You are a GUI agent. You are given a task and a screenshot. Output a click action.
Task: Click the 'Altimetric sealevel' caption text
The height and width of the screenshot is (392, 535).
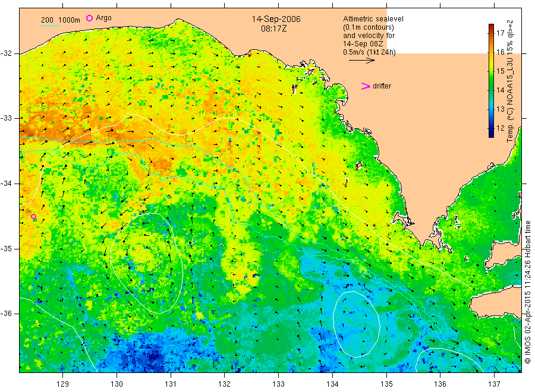[x=373, y=19]
